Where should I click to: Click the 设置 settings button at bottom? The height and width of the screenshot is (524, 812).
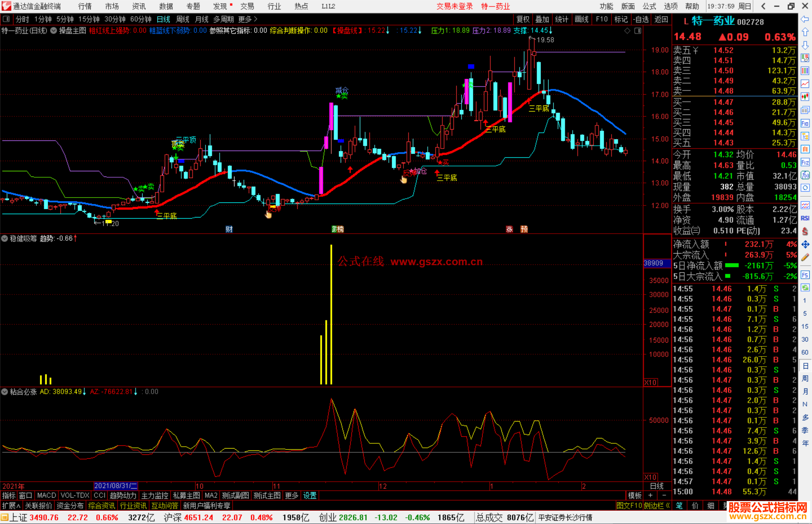pyautogui.click(x=310, y=495)
